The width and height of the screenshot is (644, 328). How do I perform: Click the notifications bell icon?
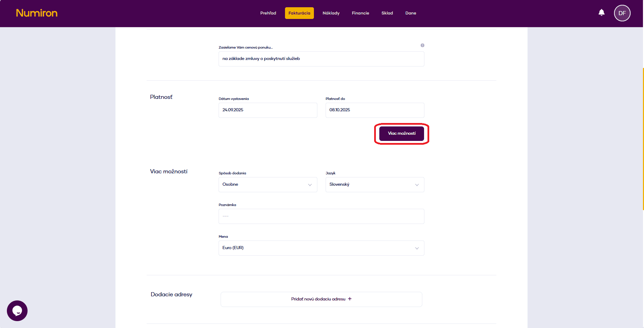(601, 13)
